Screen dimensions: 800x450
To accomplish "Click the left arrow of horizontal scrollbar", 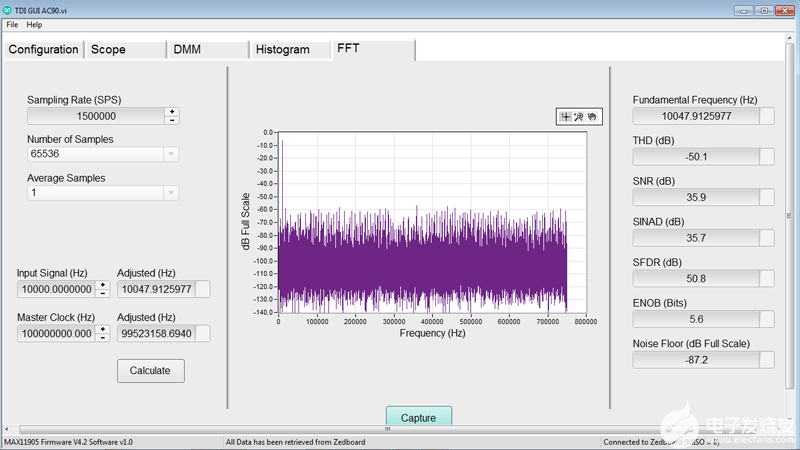I will [7, 429].
